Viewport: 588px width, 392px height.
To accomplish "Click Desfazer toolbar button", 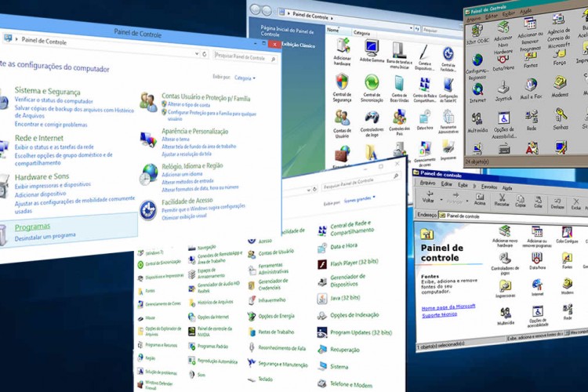I will (557, 203).
